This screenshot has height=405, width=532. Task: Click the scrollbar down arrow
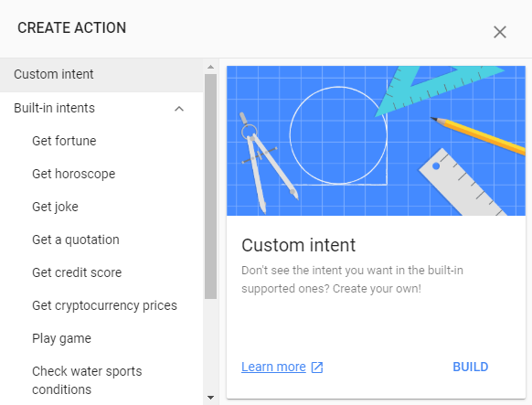pyautogui.click(x=210, y=398)
